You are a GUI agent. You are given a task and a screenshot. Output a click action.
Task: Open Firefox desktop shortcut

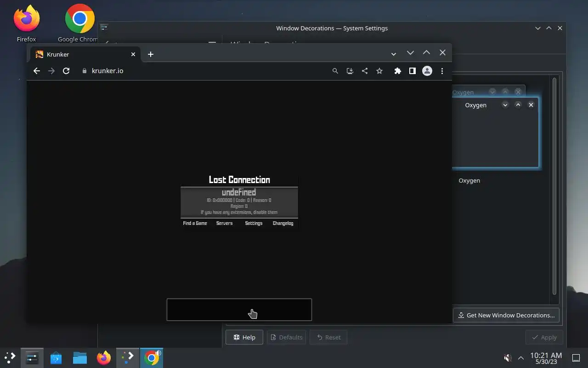pos(26,24)
